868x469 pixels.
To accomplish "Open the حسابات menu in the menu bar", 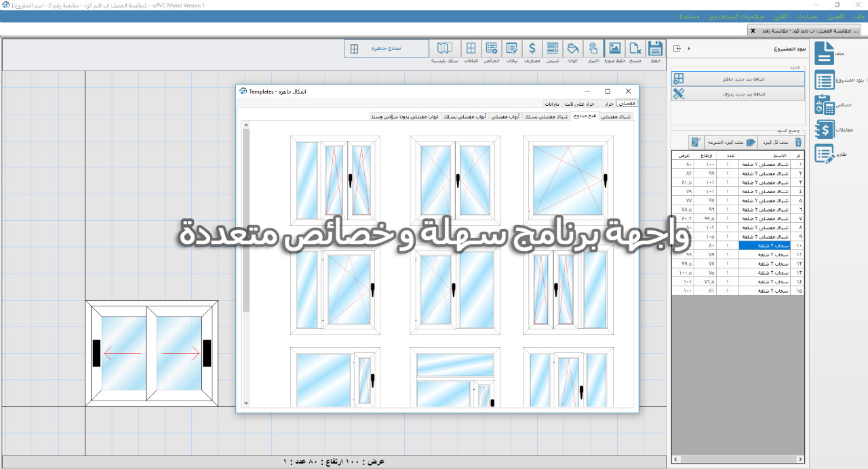I will [x=806, y=16].
